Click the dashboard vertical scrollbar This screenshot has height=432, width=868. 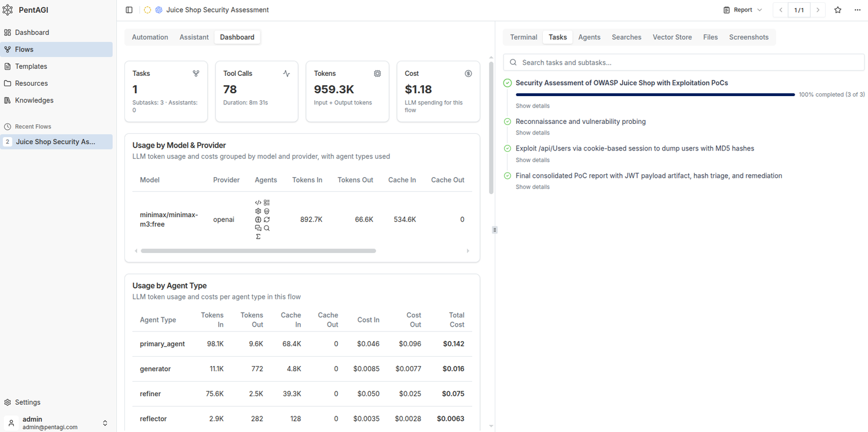point(491,127)
